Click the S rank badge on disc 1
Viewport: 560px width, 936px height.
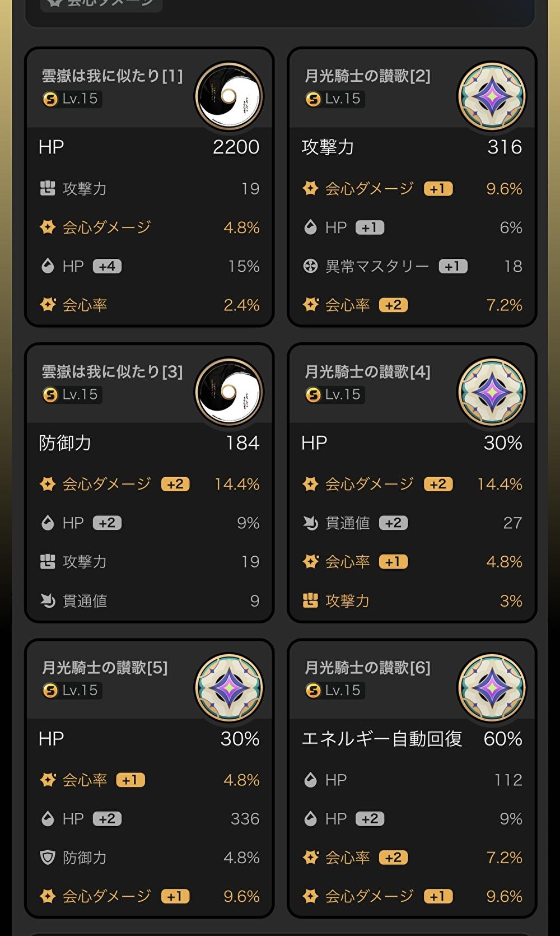coord(50,99)
